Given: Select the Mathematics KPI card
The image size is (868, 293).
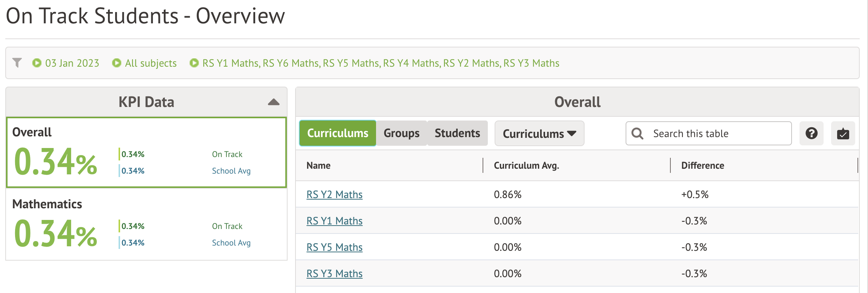Looking at the screenshot, I should [146, 224].
